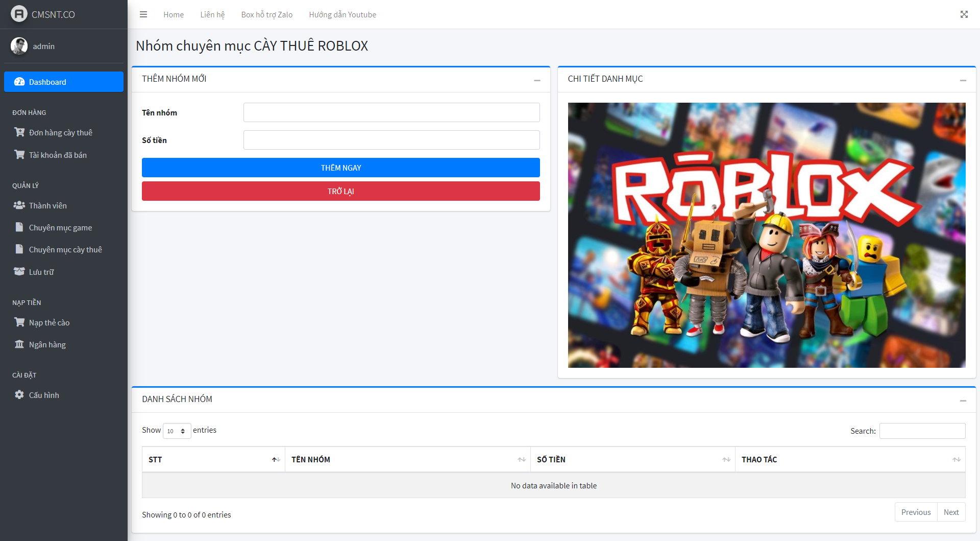Click the STT column header text
The height and width of the screenshot is (541, 980).
point(155,460)
